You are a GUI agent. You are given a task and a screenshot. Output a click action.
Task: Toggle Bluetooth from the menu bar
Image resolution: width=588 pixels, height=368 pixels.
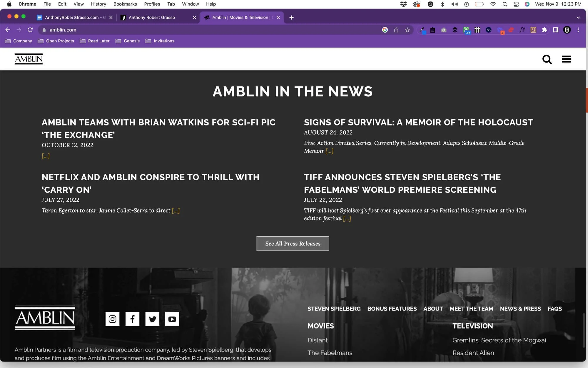(x=442, y=4)
